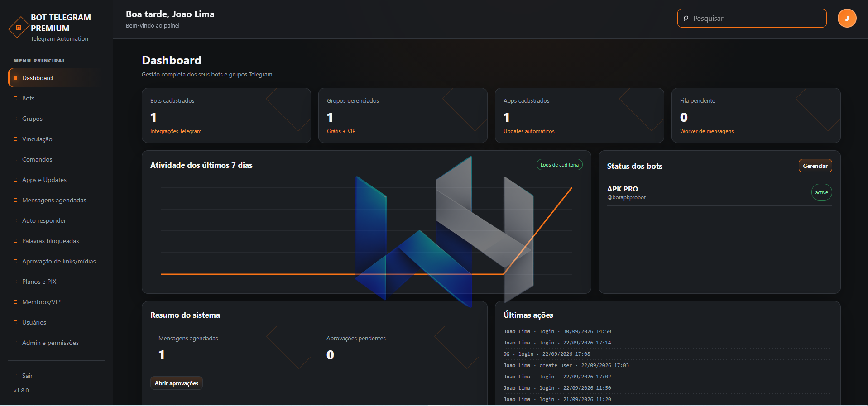
Task: Select the Bots cadastrados card
Action: coord(226,115)
